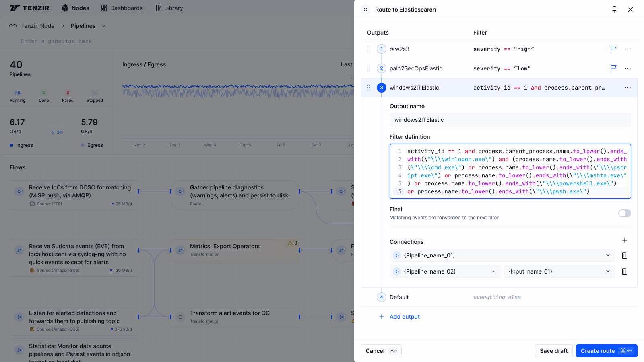Toggle the Final switch on

(624, 213)
